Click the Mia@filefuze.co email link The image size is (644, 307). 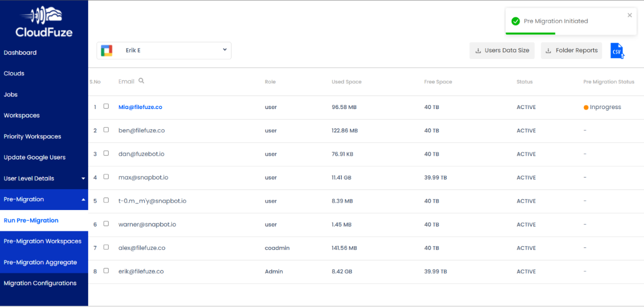point(140,107)
